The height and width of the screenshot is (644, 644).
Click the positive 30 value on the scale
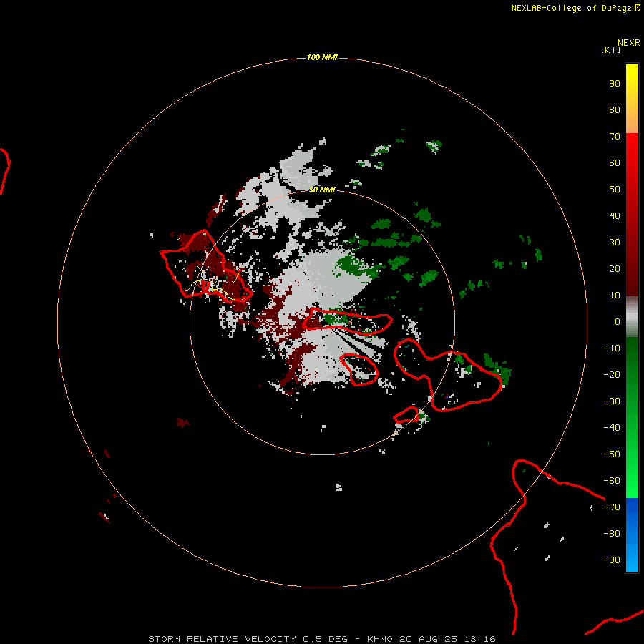[x=615, y=243]
